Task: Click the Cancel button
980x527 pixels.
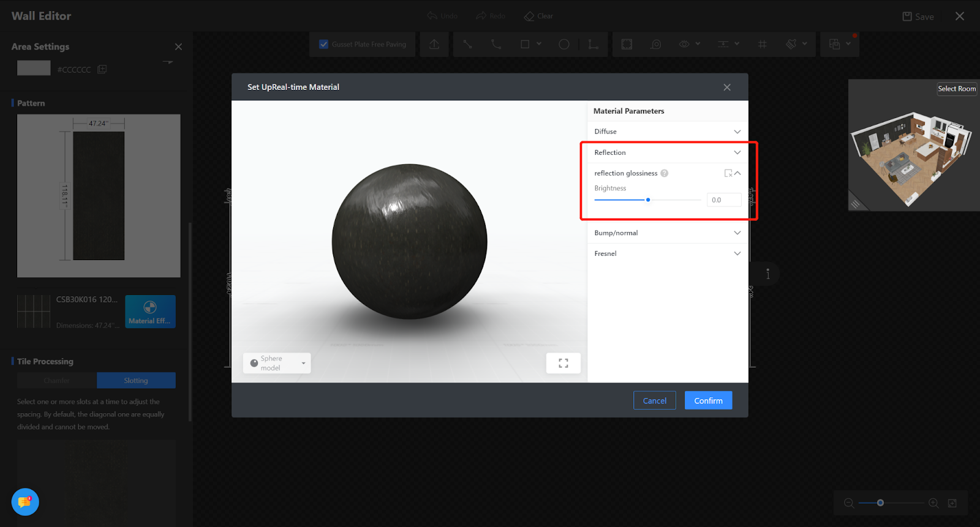Action: (654, 401)
